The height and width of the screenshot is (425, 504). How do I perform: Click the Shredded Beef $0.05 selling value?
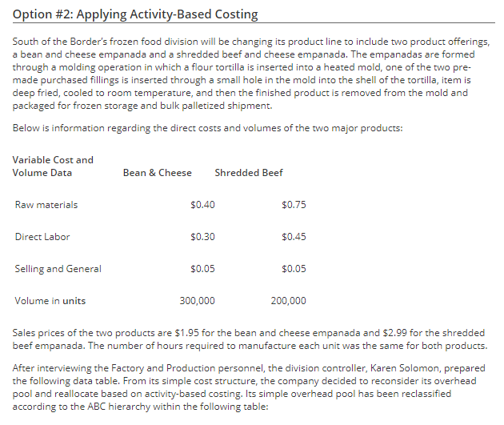tap(294, 269)
